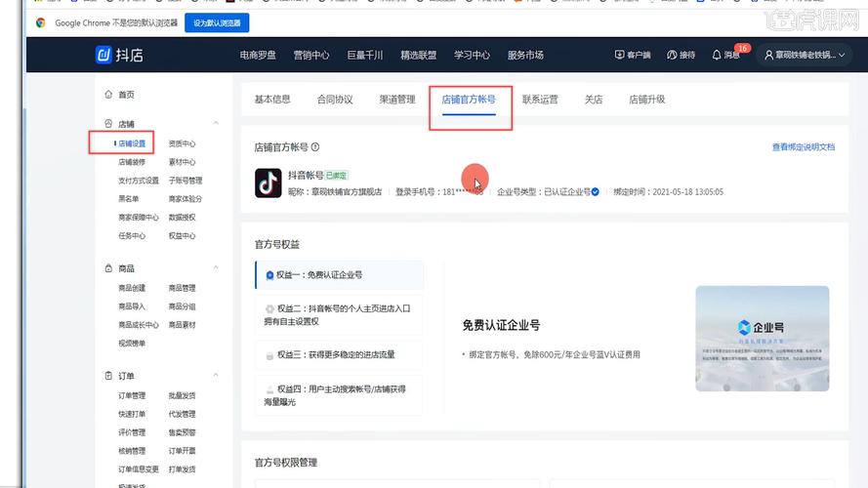Open 商品导入 in the sidebar
The height and width of the screenshot is (488, 868).
click(x=132, y=305)
